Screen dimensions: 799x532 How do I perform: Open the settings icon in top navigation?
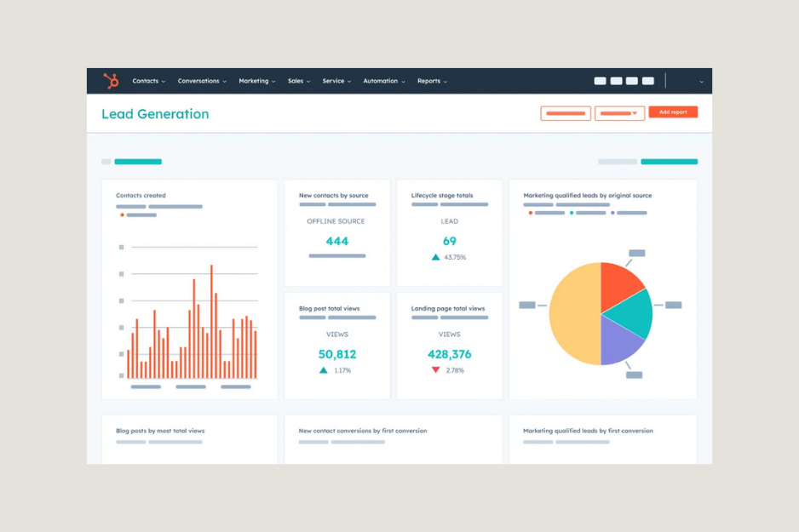(x=616, y=81)
